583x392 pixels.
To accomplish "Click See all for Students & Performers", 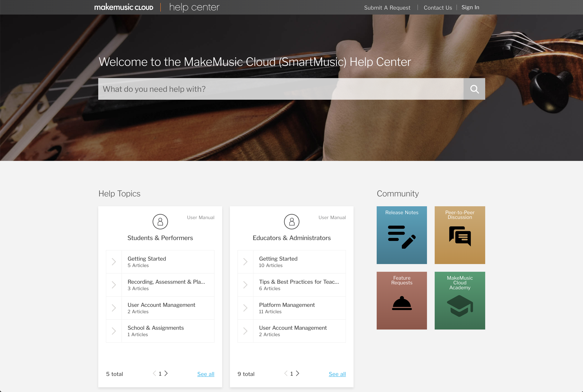I will pyautogui.click(x=205, y=374).
